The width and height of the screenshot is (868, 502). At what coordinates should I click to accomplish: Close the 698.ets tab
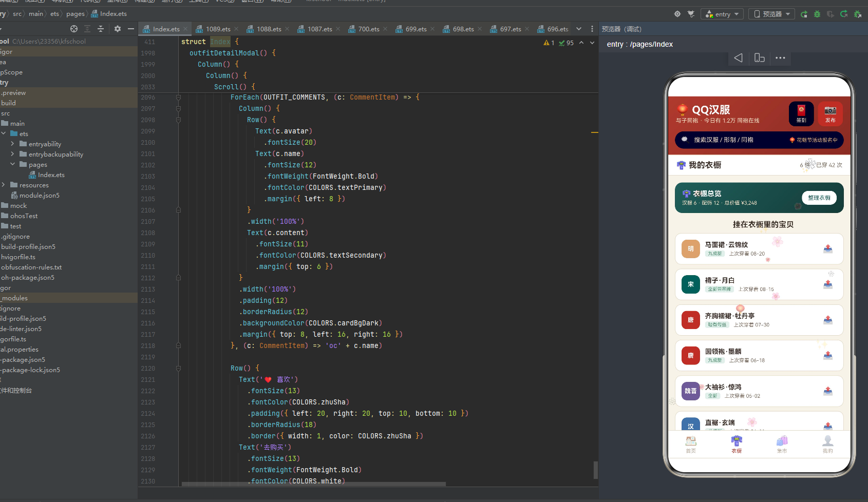pyautogui.click(x=480, y=29)
